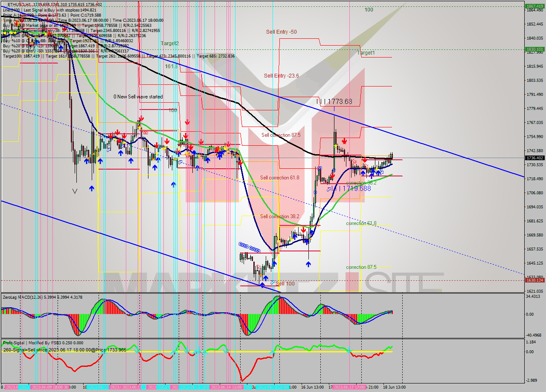Click the 'Time C:2023.06.17 18:00:00' info text
This screenshot has width=546, height=392.
(x=137, y=20)
